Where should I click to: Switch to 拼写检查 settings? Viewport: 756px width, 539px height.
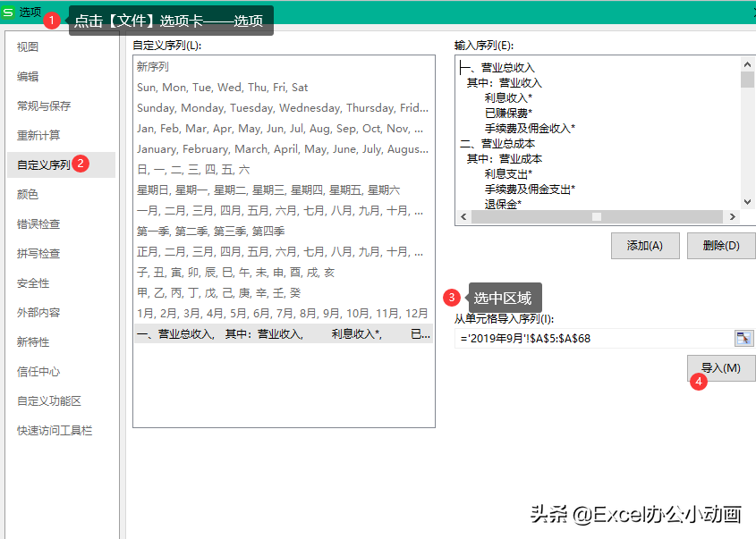tap(38, 253)
